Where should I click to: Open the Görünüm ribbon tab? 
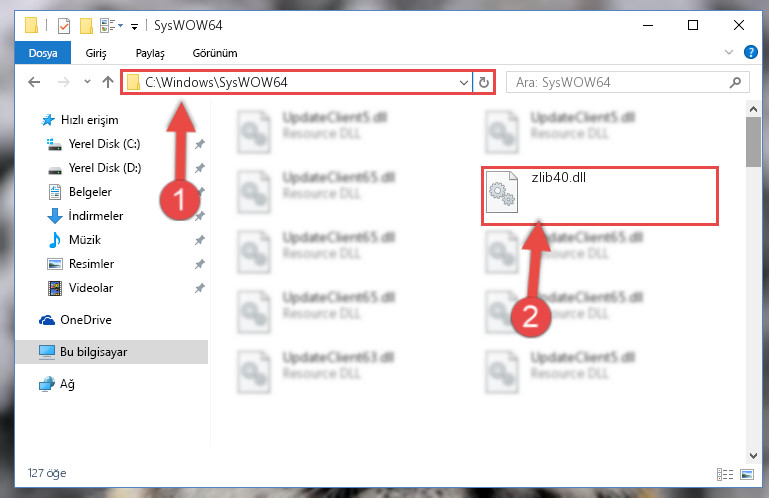[x=215, y=53]
